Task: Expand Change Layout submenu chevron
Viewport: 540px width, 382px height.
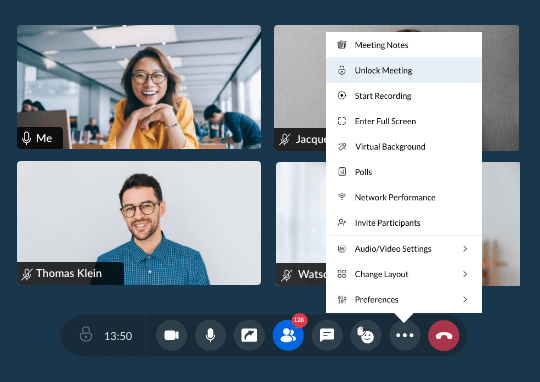Action: 465,274
